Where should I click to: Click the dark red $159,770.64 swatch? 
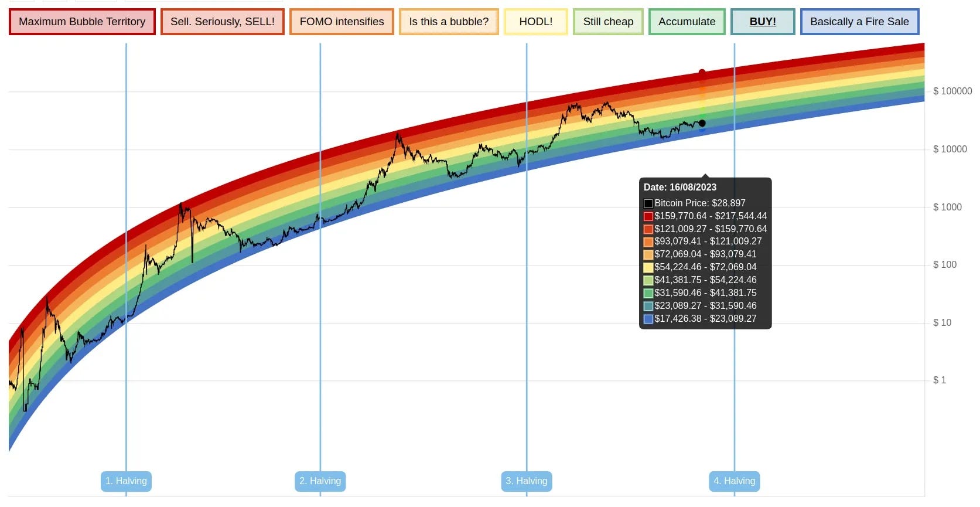648,216
